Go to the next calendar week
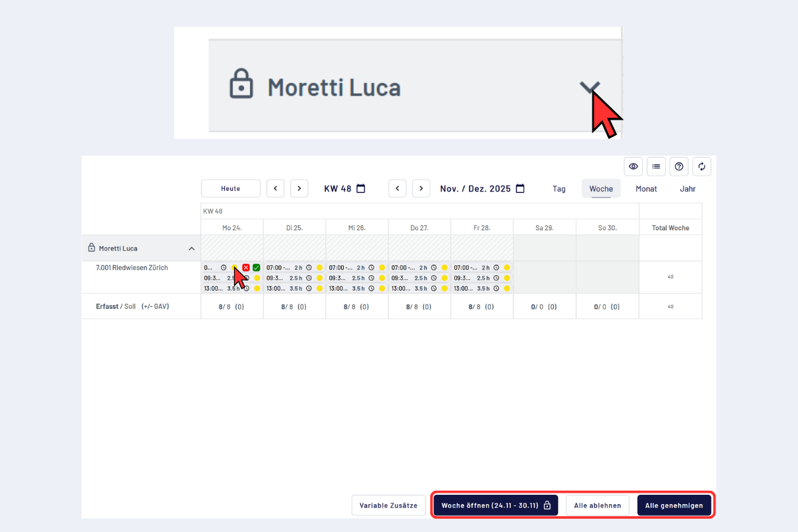798x532 pixels. 299,189
